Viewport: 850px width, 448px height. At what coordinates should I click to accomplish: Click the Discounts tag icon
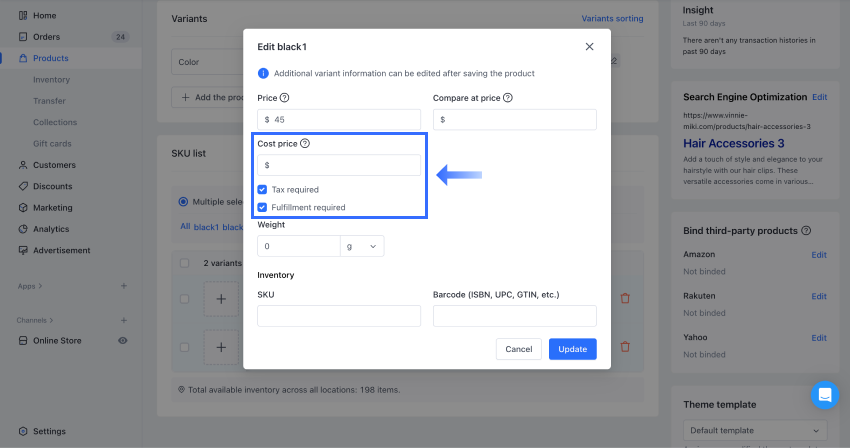pos(23,186)
